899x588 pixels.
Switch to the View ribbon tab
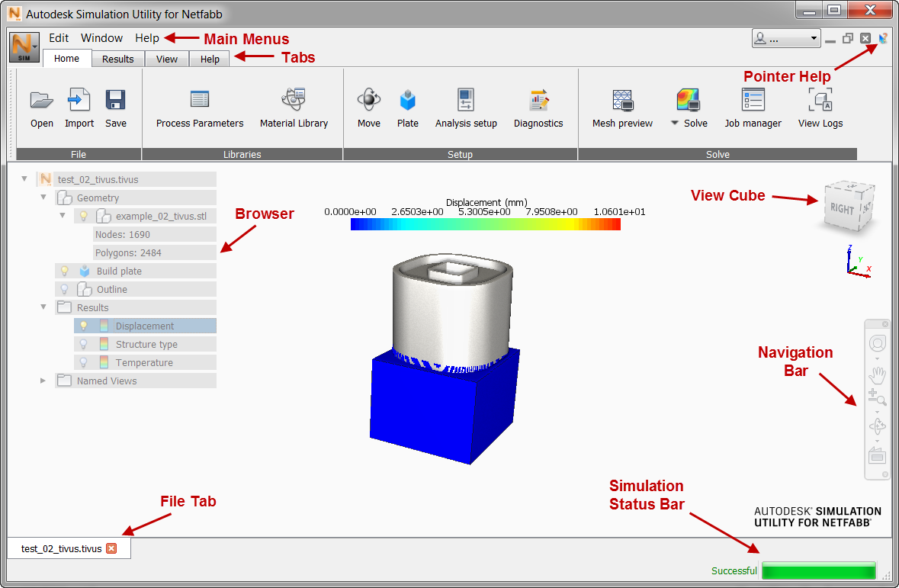[167, 59]
